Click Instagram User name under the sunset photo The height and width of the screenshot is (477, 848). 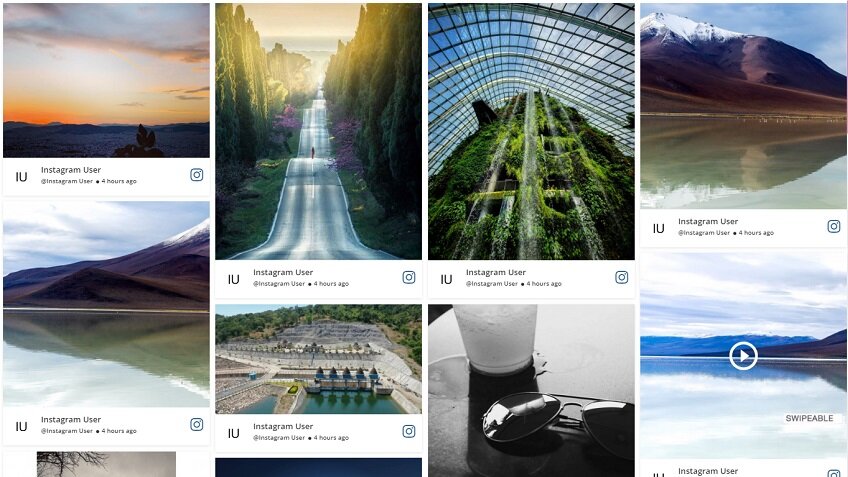(x=71, y=169)
